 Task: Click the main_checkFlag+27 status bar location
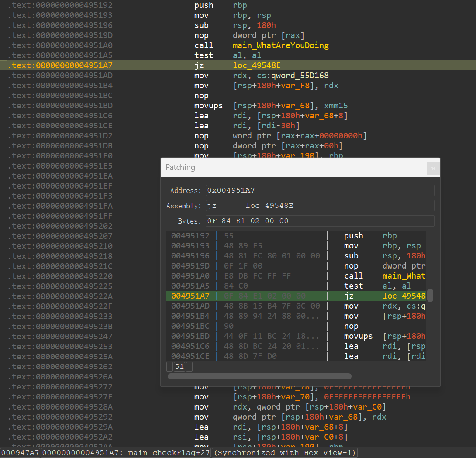[126, 453]
